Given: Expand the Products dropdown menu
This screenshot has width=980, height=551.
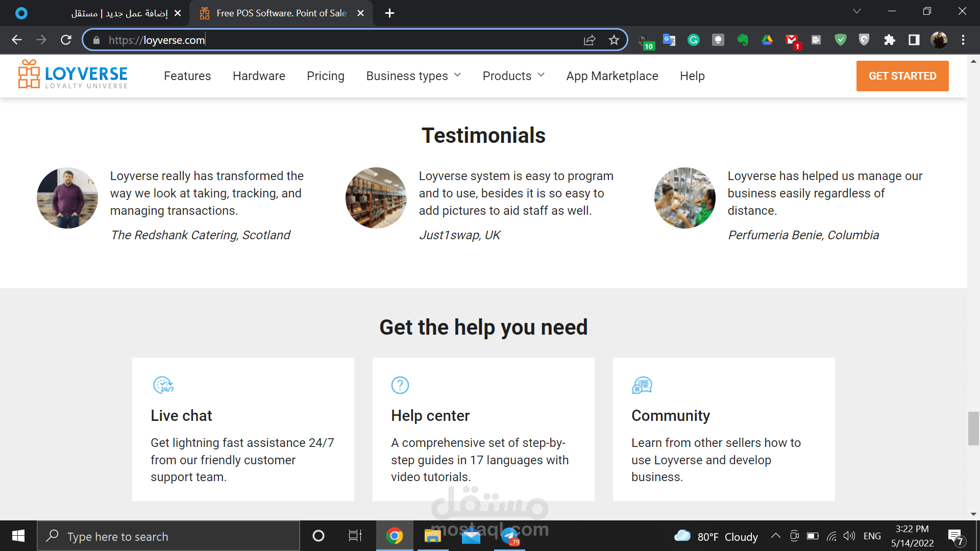Looking at the screenshot, I should tap(513, 76).
